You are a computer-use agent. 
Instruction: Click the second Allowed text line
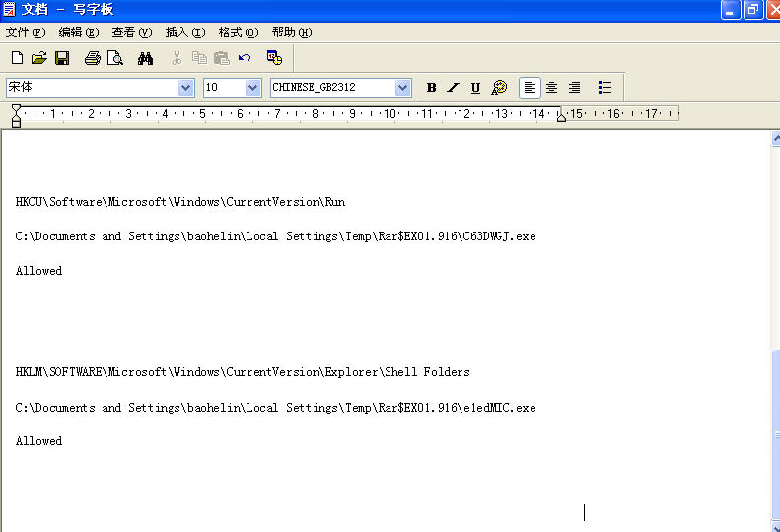tap(38, 441)
